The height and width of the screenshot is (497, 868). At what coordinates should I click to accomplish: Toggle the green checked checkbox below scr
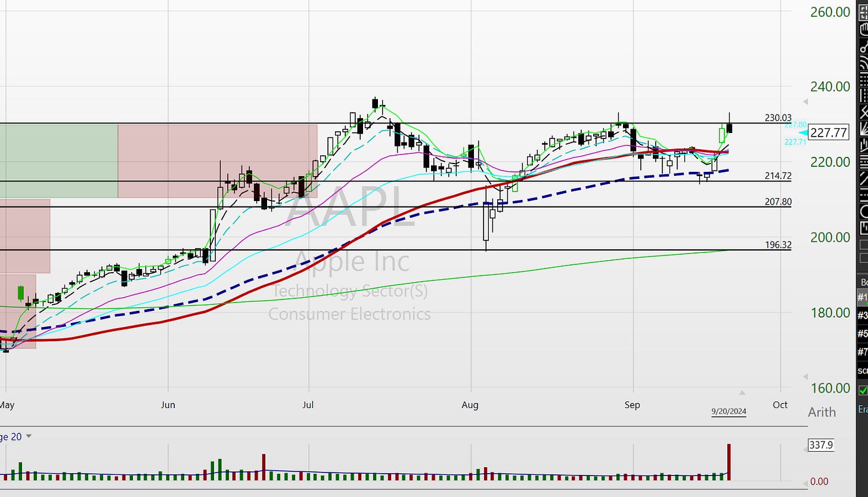(x=863, y=390)
